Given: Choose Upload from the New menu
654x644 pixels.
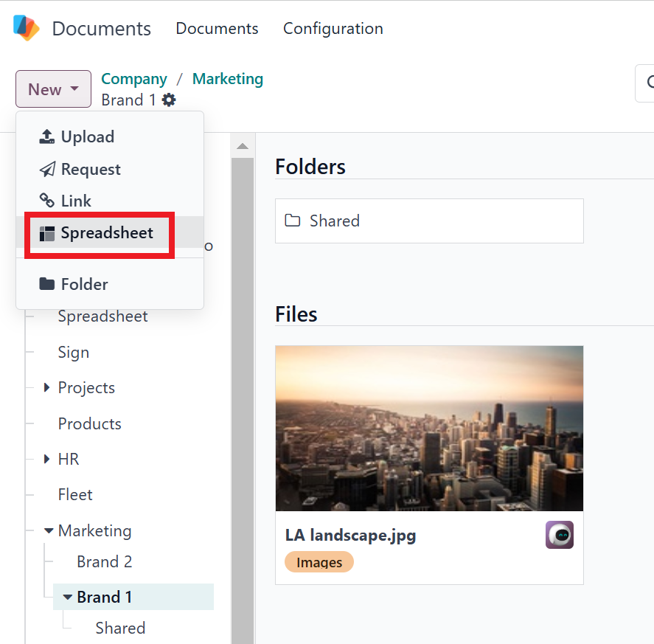Looking at the screenshot, I should 110,137.
